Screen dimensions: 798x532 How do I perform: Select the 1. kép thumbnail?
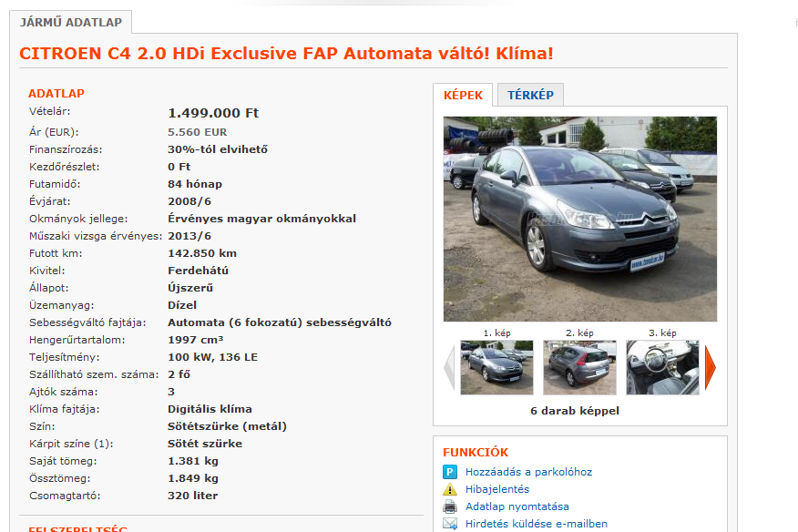pos(496,367)
